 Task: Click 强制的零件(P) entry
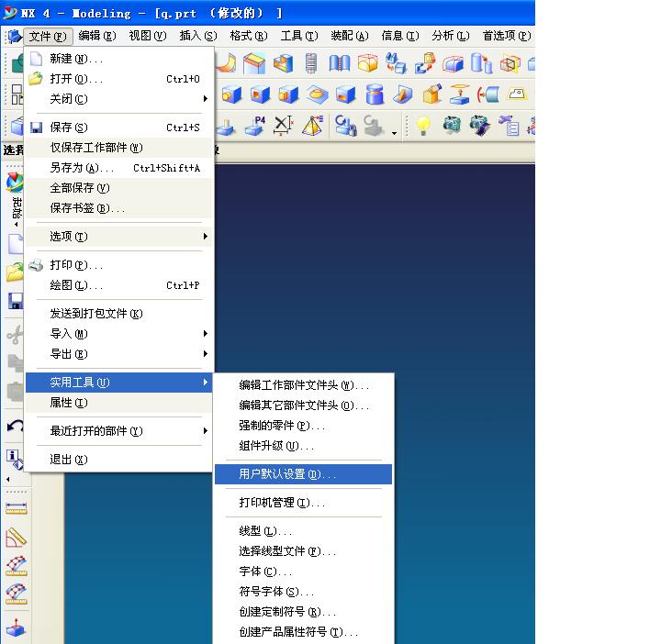304,426
